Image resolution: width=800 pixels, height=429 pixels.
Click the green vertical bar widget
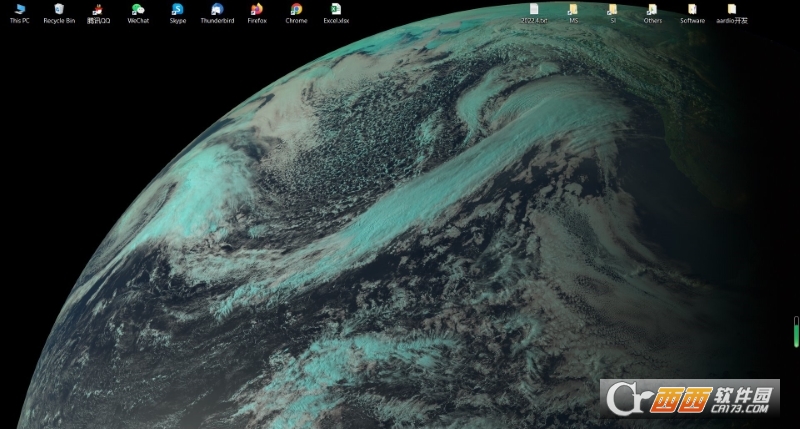tap(796, 332)
